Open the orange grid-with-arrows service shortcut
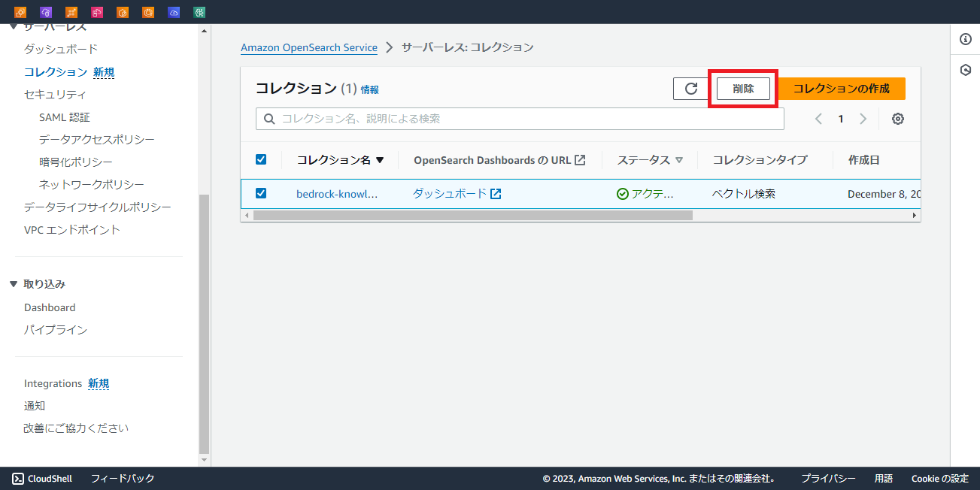Viewport: 980px width, 490px height. point(71,12)
